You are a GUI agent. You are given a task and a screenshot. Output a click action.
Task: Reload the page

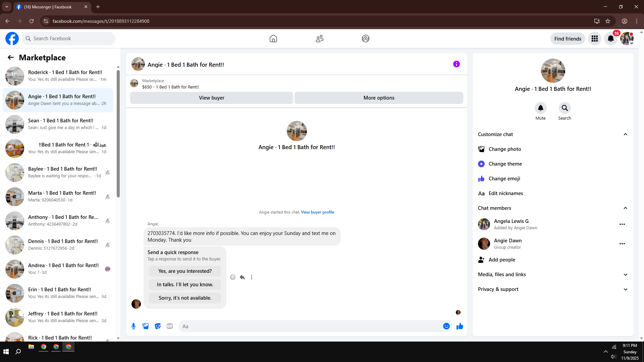point(32,21)
